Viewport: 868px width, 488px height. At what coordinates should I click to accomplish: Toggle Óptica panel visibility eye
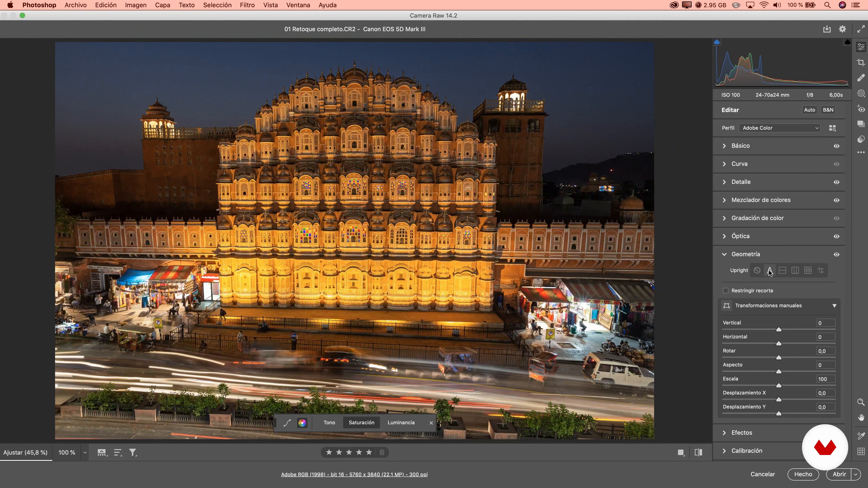point(836,236)
